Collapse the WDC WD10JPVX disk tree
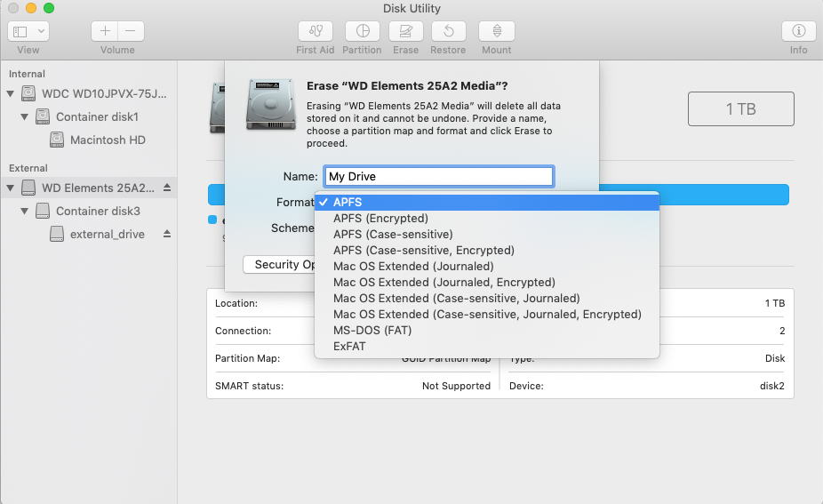 click(10, 94)
